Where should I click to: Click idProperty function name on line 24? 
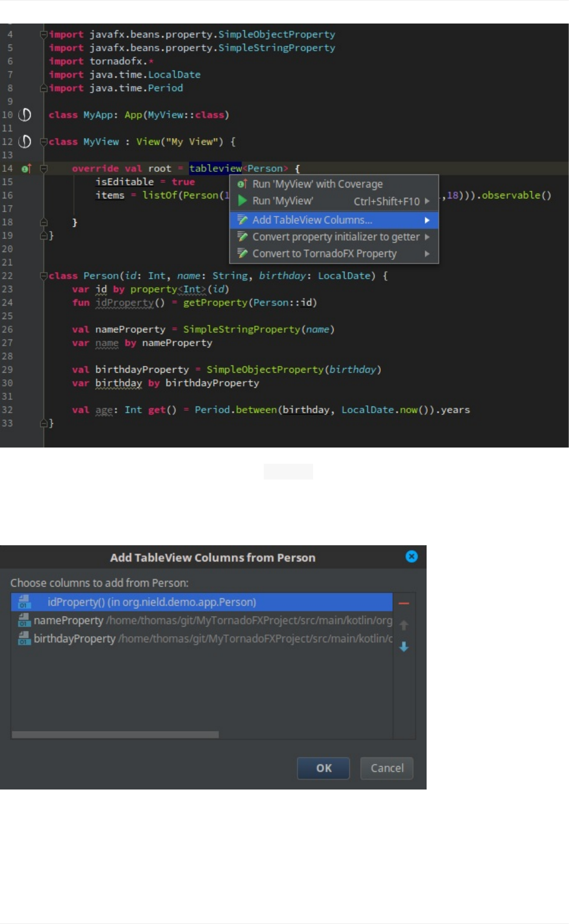point(124,303)
